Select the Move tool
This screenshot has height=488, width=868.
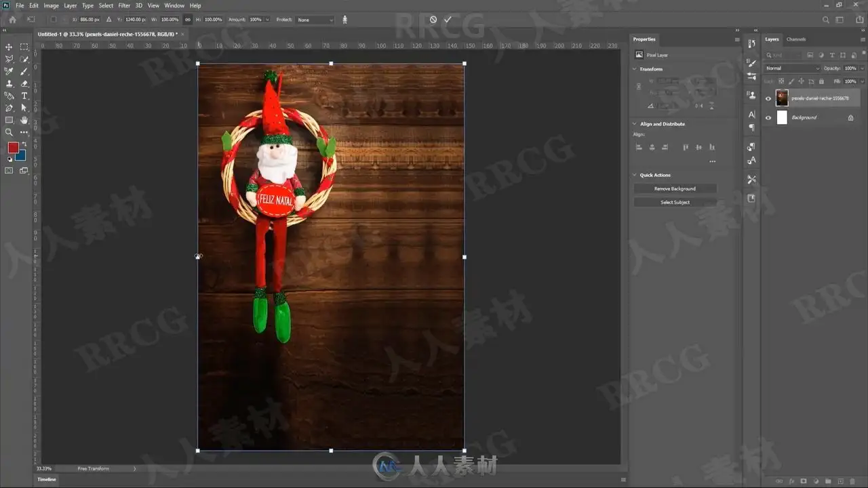coord(9,47)
